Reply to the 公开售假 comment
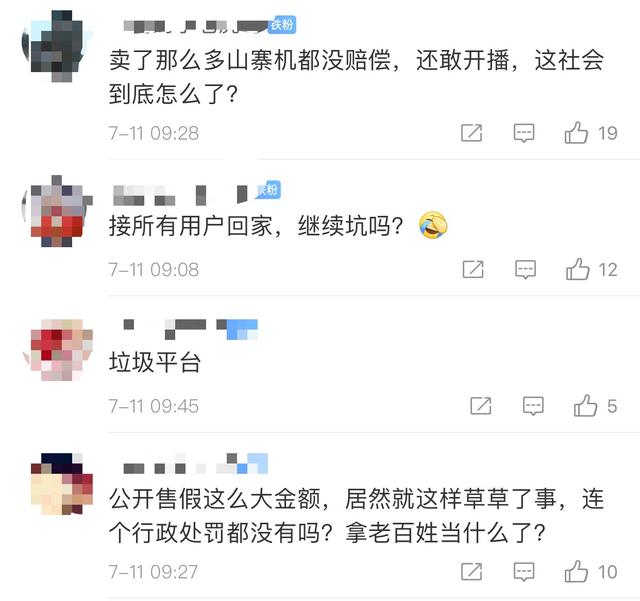This screenshot has width=640, height=601. tap(524, 572)
